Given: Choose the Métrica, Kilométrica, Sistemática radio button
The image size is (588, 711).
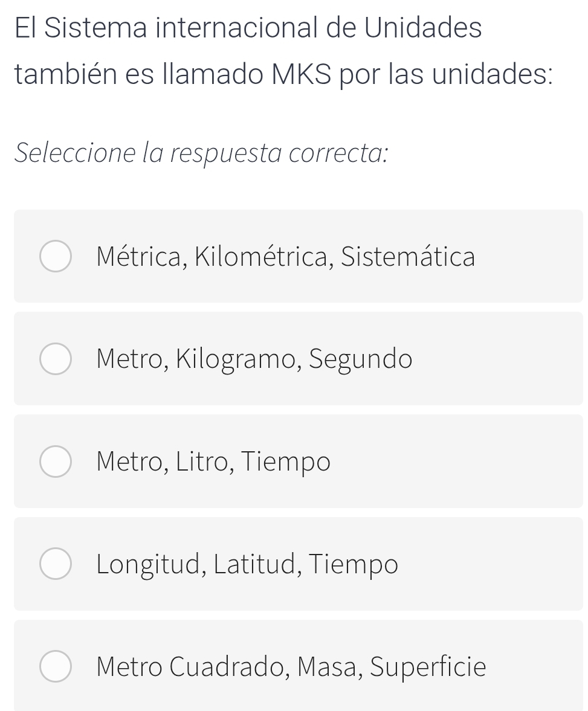Looking at the screenshot, I should tap(56, 257).
